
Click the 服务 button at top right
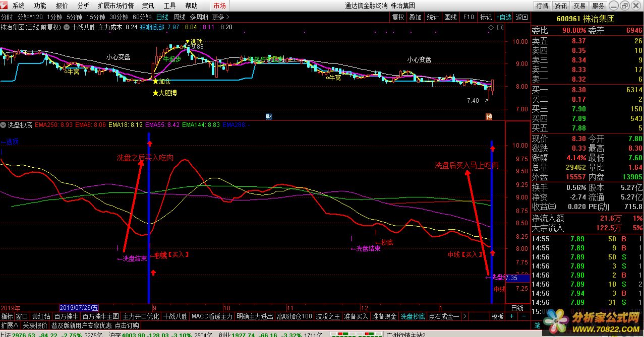point(599,6)
